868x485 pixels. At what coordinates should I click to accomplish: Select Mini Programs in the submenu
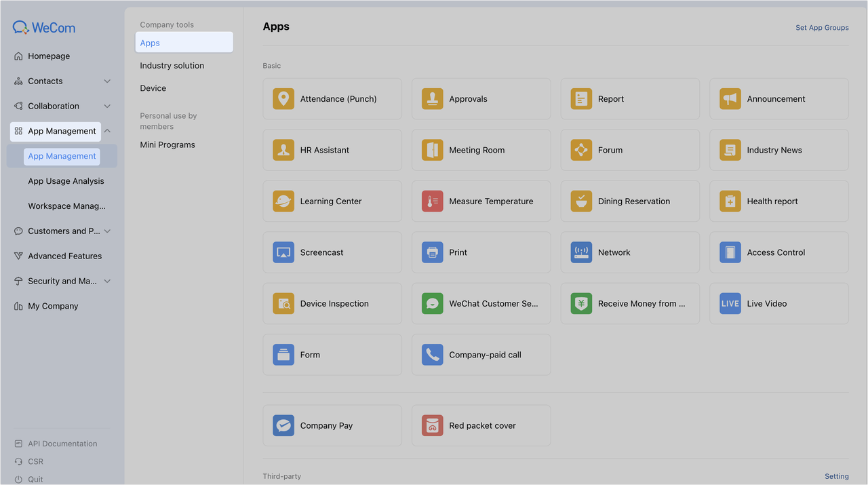click(167, 144)
